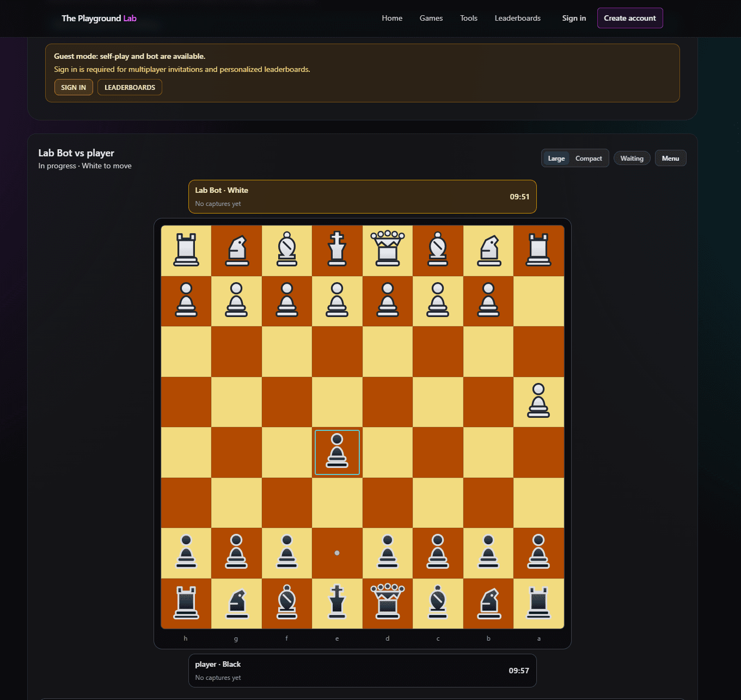Click the Create account button
This screenshot has width=741, height=700.
point(630,18)
